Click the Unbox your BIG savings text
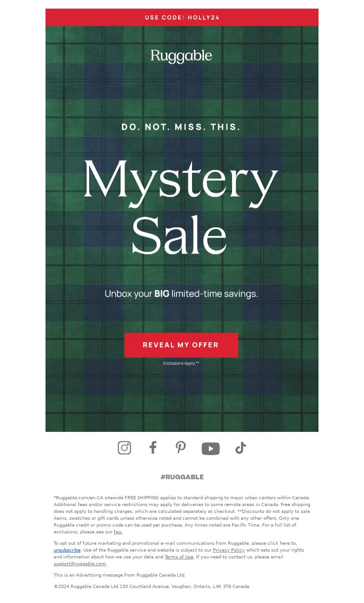 [181, 294]
